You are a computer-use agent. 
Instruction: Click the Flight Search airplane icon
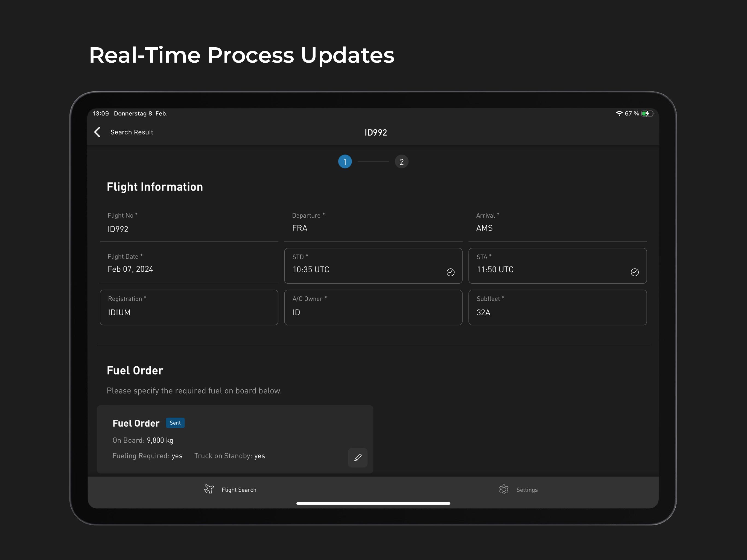[x=209, y=489]
